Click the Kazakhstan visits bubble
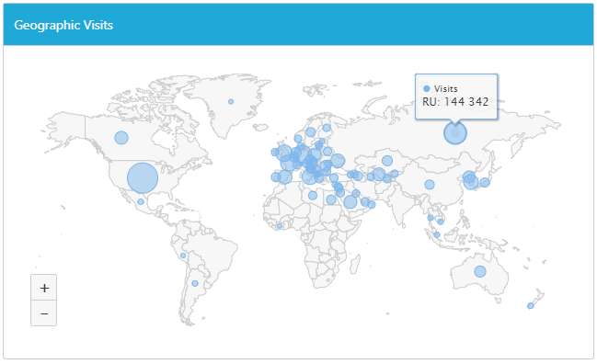The image size is (597, 364). tap(387, 161)
